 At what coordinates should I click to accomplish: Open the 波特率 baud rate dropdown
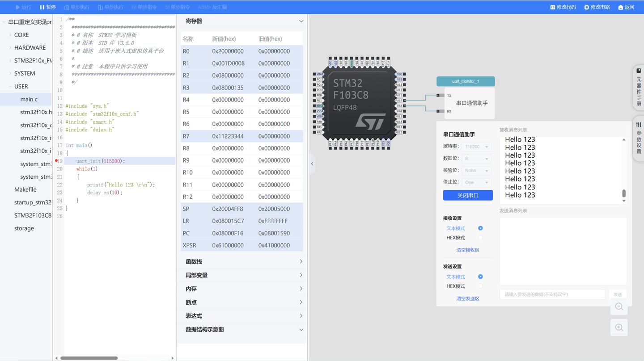tap(476, 147)
